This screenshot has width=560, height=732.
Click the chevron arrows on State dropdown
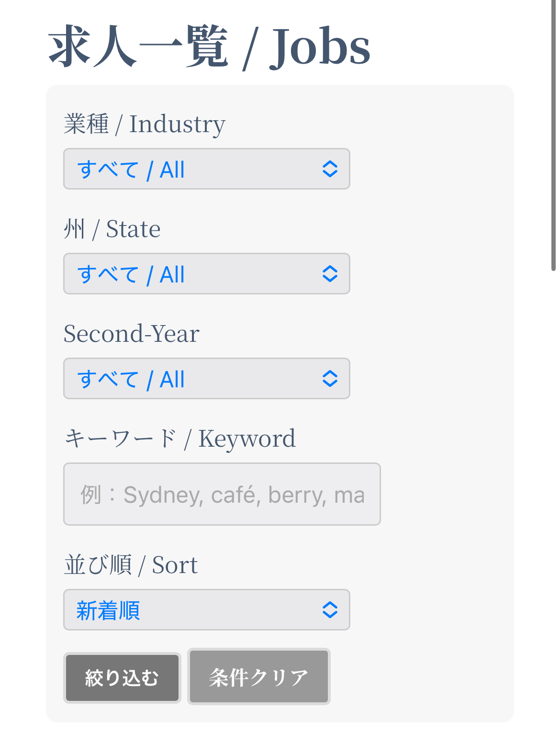330,274
